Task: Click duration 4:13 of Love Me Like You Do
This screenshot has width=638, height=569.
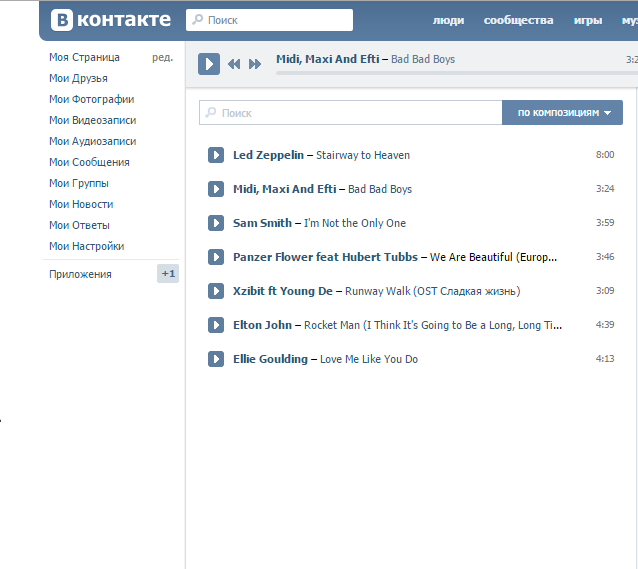Action: (x=605, y=359)
